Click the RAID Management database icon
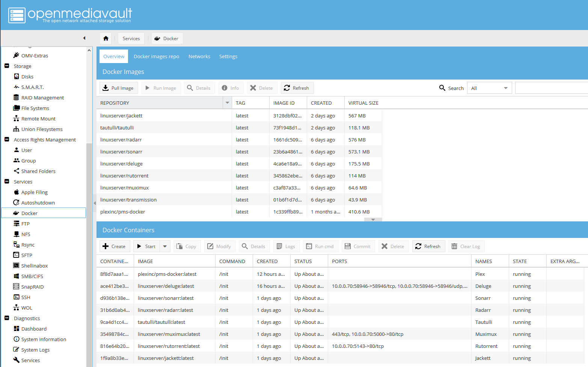This screenshot has width=588, height=367. point(16,97)
